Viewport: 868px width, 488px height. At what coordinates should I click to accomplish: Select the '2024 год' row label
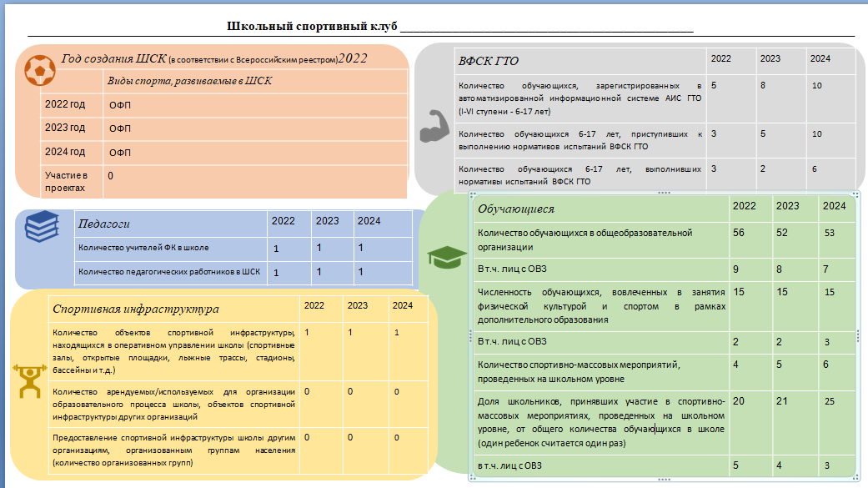tap(65, 151)
